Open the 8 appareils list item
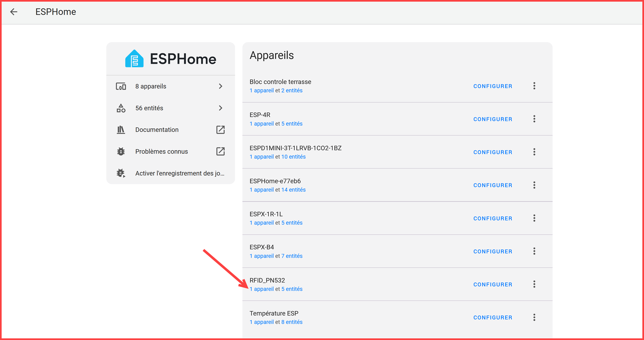 [x=171, y=86]
